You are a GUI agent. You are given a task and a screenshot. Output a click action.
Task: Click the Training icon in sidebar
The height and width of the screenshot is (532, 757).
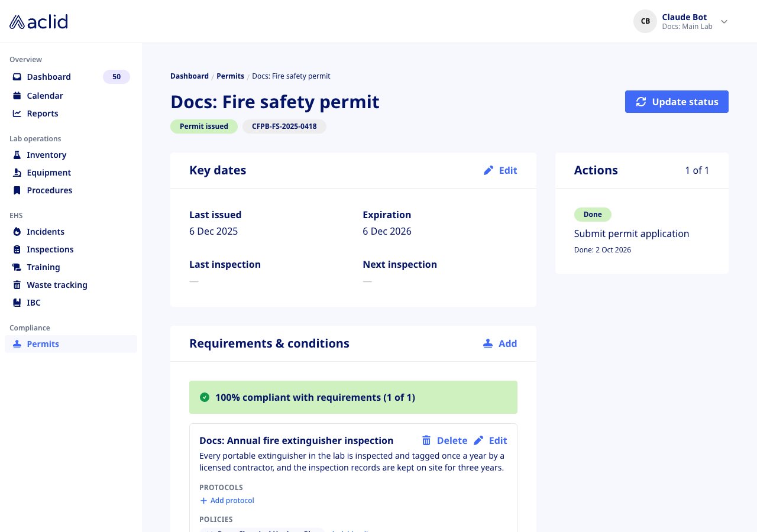point(17,267)
